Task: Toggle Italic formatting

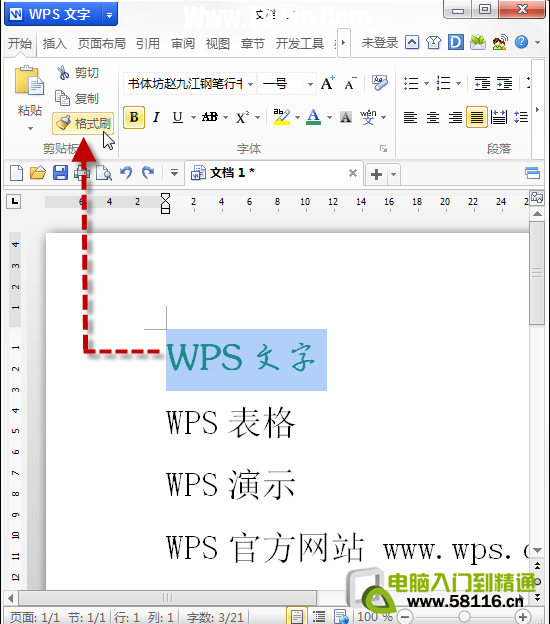Action: (x=156, y=117)
